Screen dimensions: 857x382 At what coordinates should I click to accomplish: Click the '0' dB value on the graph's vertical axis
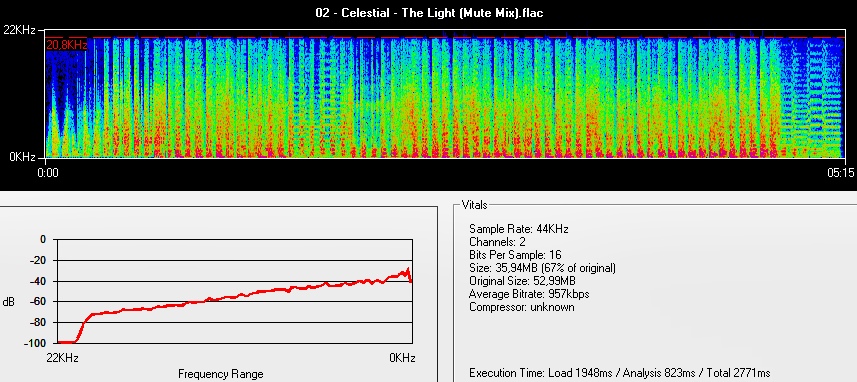pyautogui.click(x=43, y=239)
